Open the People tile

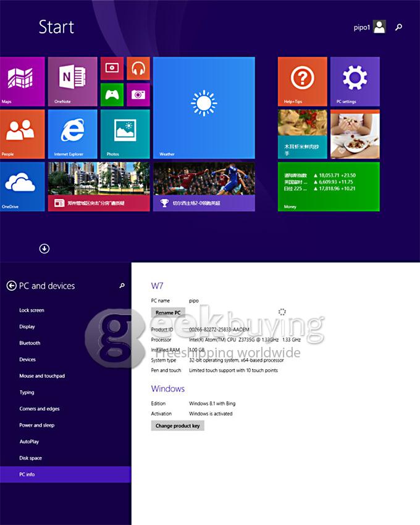[x=22, y=134]
